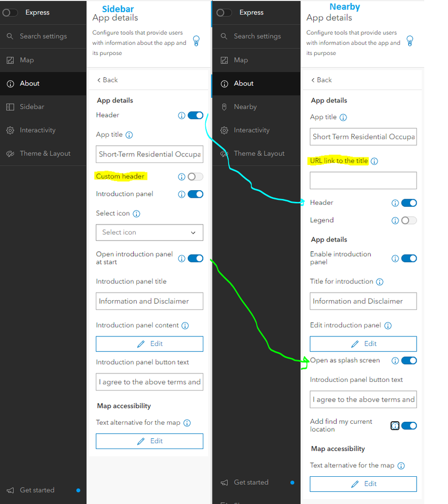Click Edit under Introduction panel content
Image resolution: width=448 pixels, height=504 pixels.
click(x=149, y=344)
